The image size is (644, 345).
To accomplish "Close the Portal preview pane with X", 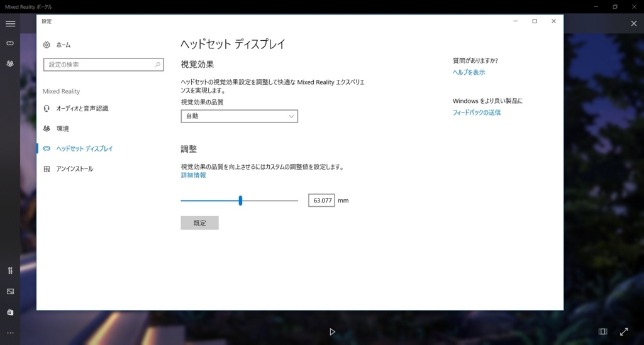I will [x=634, y=24].
